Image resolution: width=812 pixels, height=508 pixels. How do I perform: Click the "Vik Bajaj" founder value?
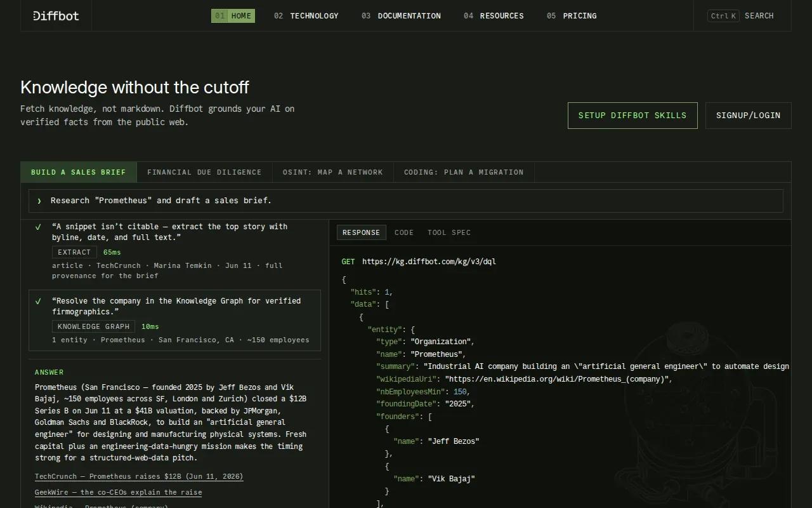pos(452,479)
